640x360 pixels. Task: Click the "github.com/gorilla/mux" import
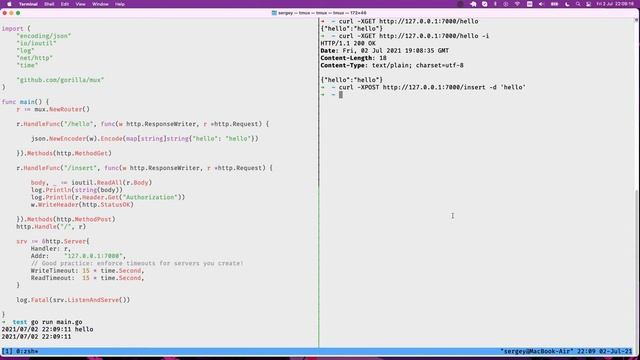[x=60, y=80]
